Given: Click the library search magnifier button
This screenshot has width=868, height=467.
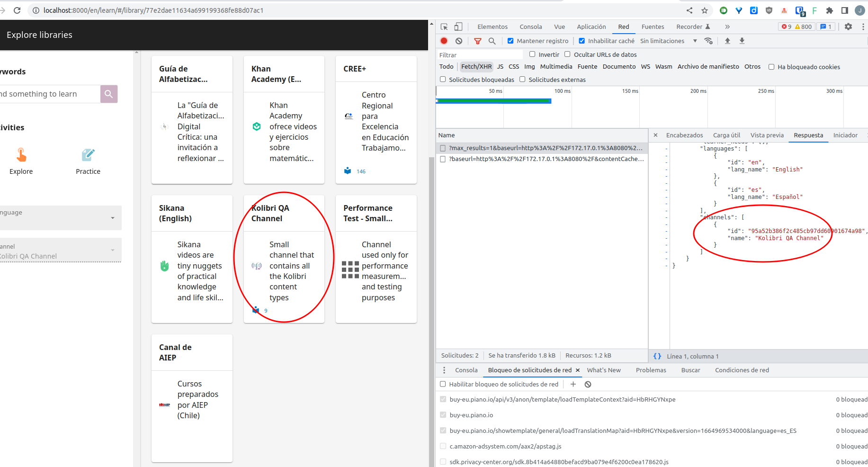Looking at the screenshot, I should click(x=109, y=94).
